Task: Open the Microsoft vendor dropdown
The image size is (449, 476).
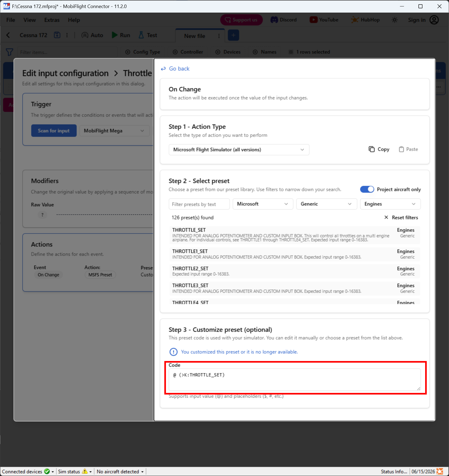Action: 263,204
